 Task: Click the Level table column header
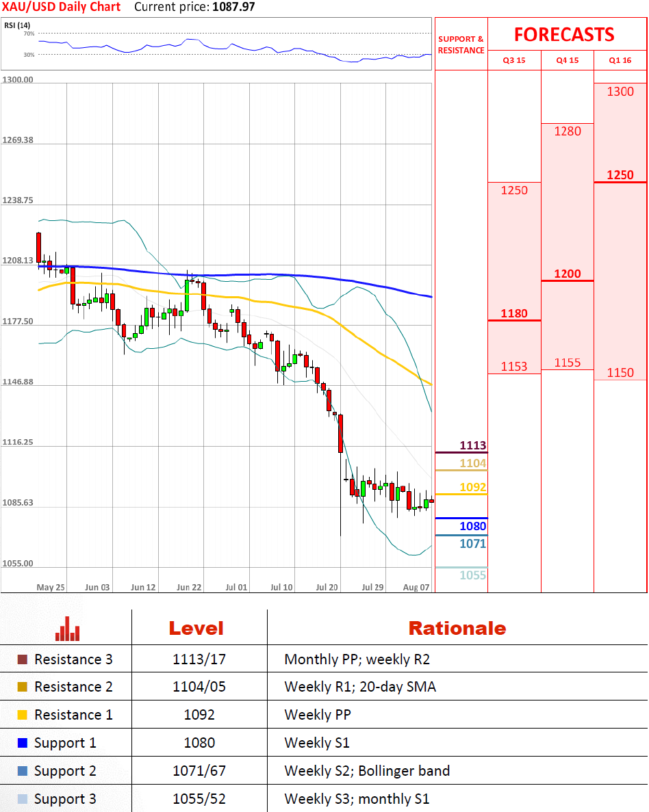196,628
